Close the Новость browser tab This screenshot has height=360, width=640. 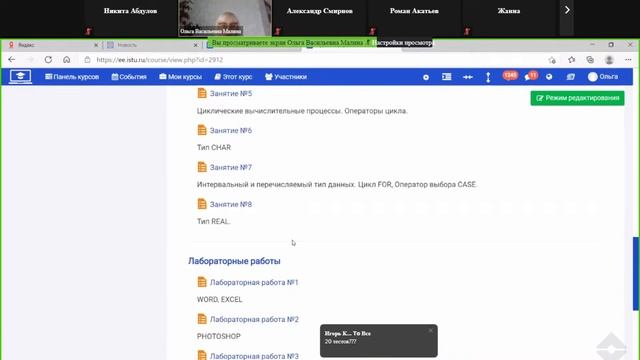(x=196, y=45)
